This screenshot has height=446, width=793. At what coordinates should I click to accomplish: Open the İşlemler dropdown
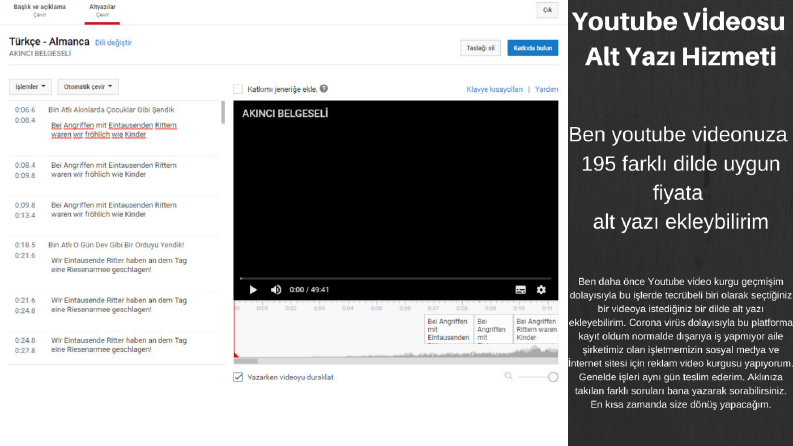point(30,86)
